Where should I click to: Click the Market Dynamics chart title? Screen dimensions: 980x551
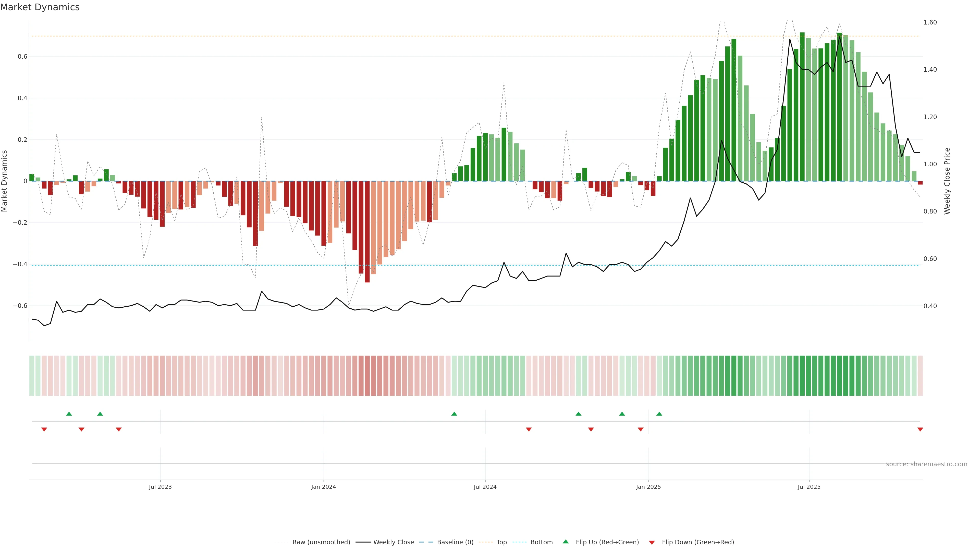[40, 7]
